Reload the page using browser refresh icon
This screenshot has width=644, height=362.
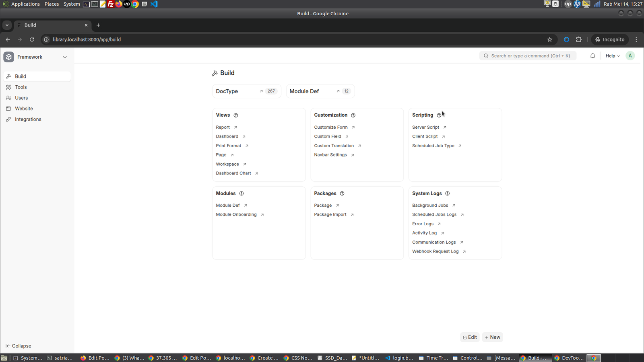(32, 39)
